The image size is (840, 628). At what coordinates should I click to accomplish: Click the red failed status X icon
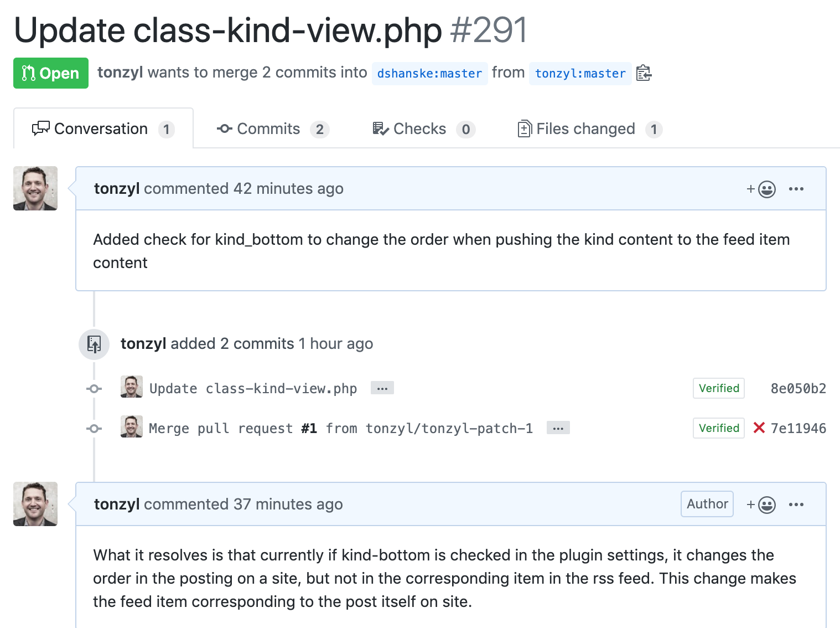pyautogui.click(x=759, y=428)
